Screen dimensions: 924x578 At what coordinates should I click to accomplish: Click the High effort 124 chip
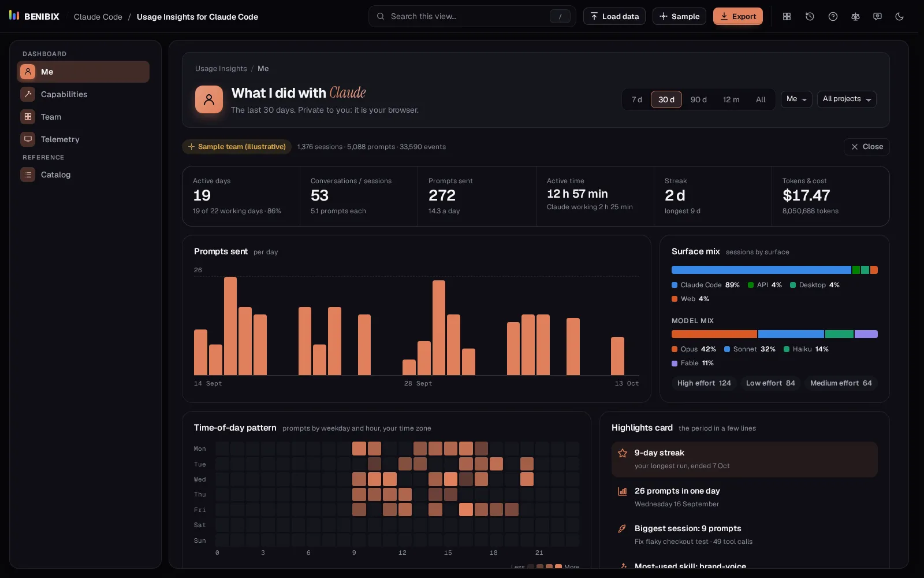click(x=704, y=383)
